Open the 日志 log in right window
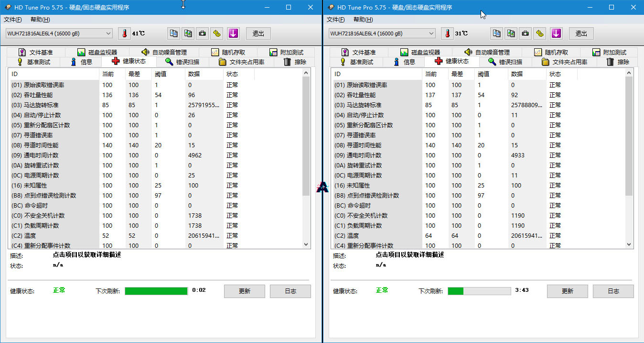Screen dimensions: 644x343 (613, 291)
